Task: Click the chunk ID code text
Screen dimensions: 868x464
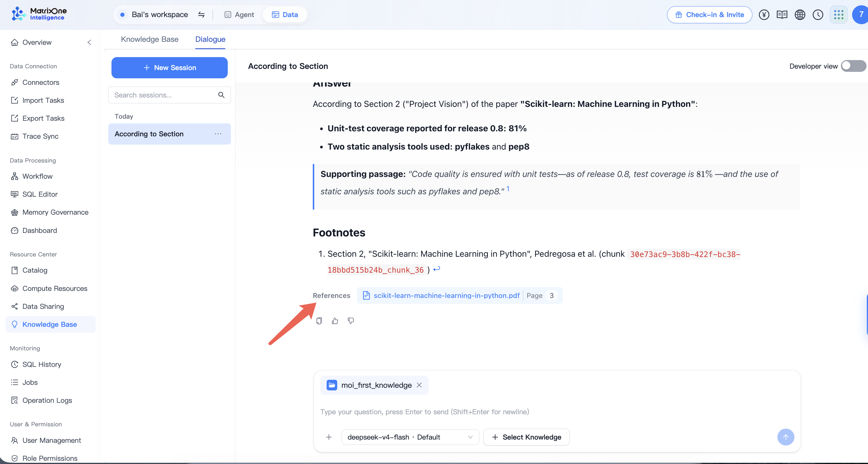Action: click(534, 262)
